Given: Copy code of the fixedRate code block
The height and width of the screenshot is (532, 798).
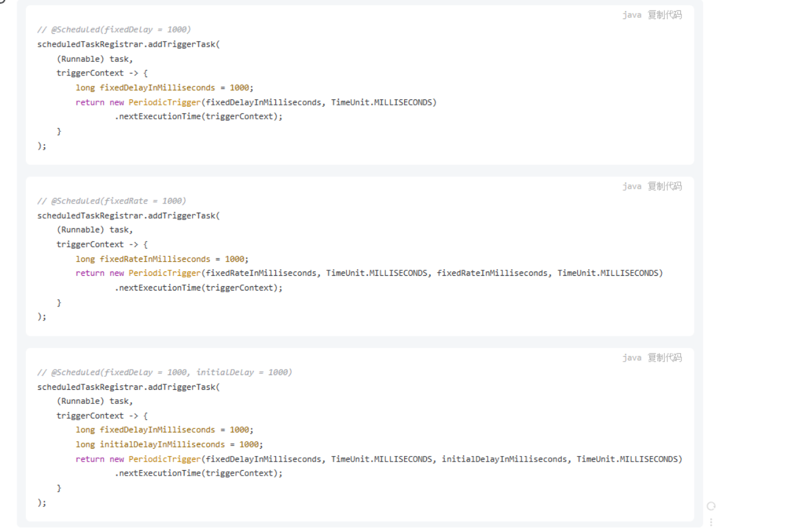Looking at the screenshot, I should (664, 186).
